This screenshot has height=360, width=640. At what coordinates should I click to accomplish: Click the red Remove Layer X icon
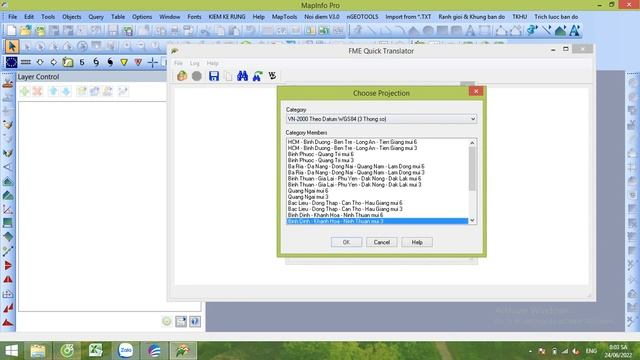(x=38, y=91)
